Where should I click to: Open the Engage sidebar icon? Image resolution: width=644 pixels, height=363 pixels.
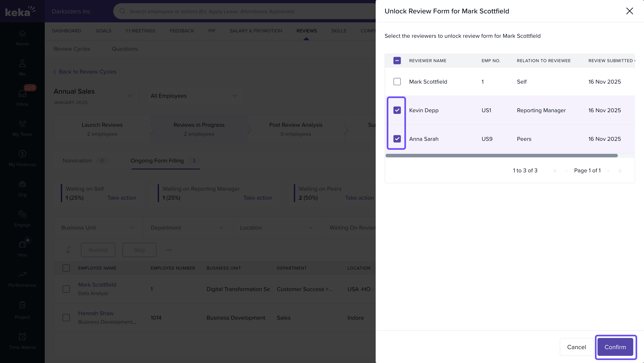[x=22, y=214]
